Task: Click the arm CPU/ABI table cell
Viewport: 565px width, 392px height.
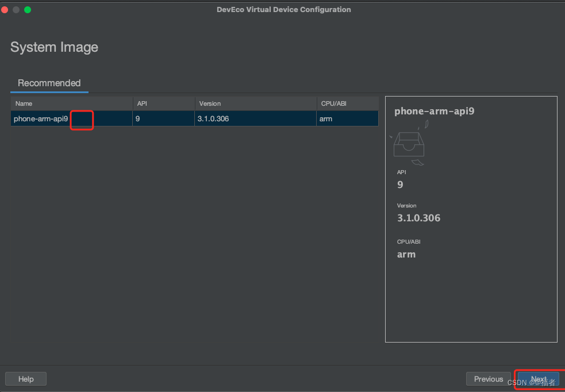Action: point(347,118)
